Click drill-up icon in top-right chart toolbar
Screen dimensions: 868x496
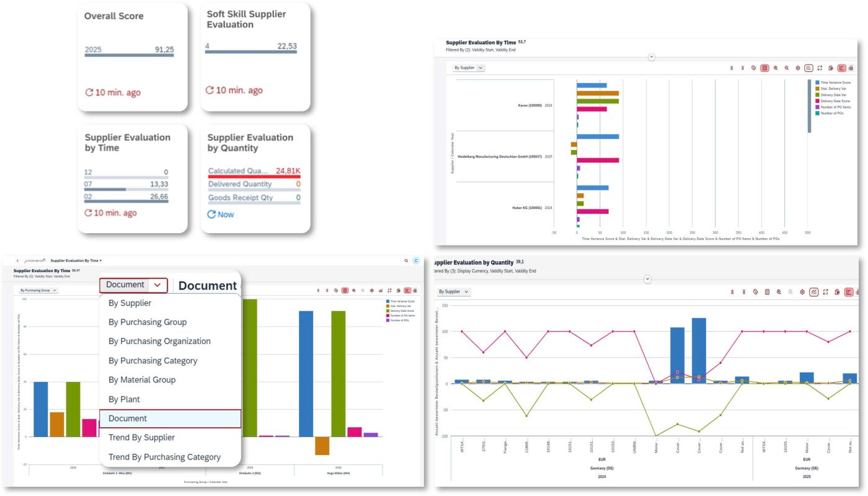(x=731, y=68)
